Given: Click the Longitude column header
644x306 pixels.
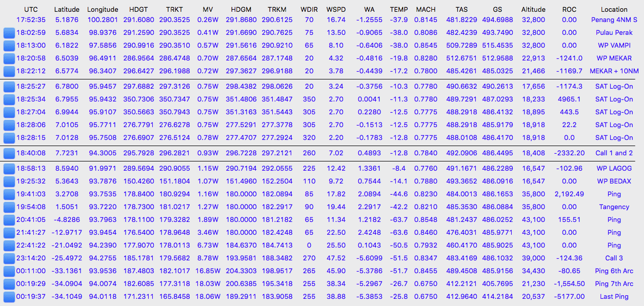Looking at the screenshot, I should click(x=103, y=10).
